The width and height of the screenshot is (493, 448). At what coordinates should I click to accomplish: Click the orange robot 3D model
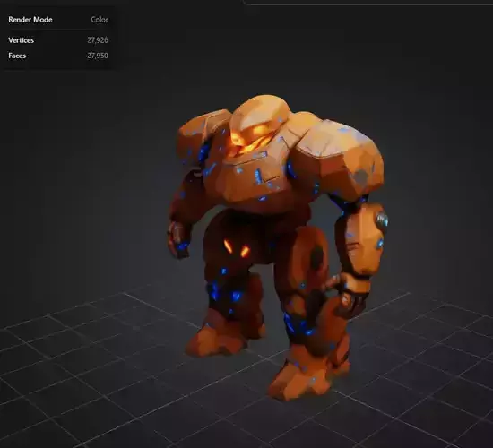pyautogui.click(x=277, y=246)
